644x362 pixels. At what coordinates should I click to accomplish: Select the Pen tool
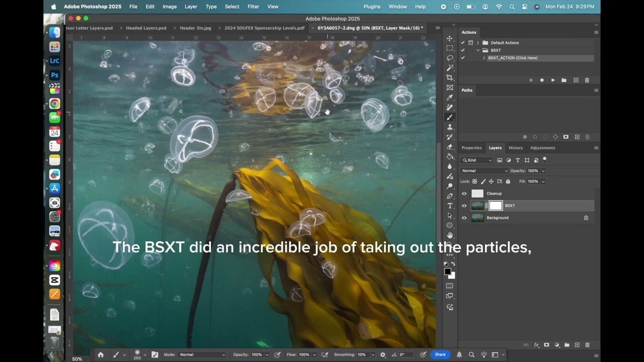pyautogui.click(x=450, y=196)
